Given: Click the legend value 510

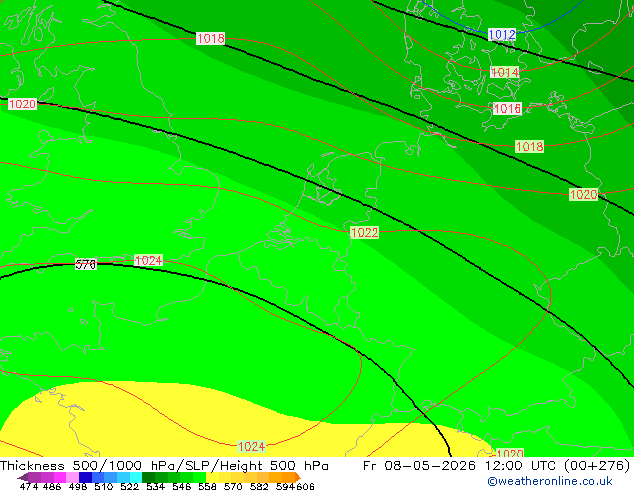Looking at the screenshot, I should (104, 486).
